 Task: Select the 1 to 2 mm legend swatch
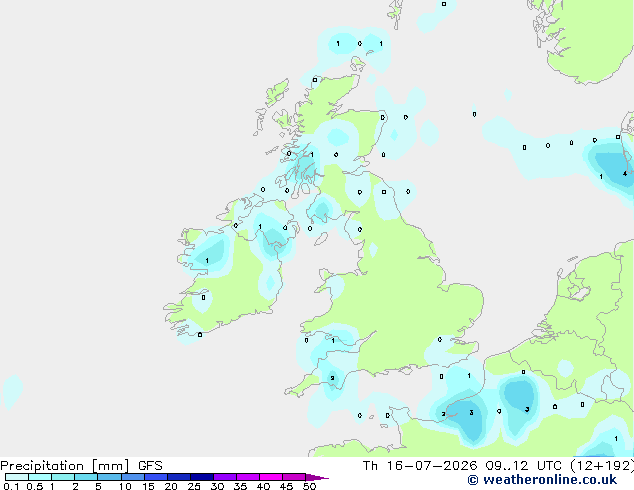(63, 477)
